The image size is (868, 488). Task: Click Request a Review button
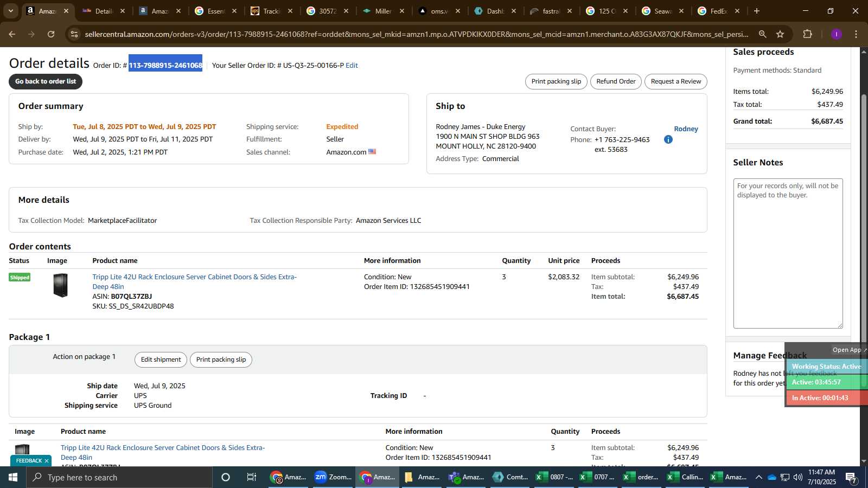click(675, 81)
